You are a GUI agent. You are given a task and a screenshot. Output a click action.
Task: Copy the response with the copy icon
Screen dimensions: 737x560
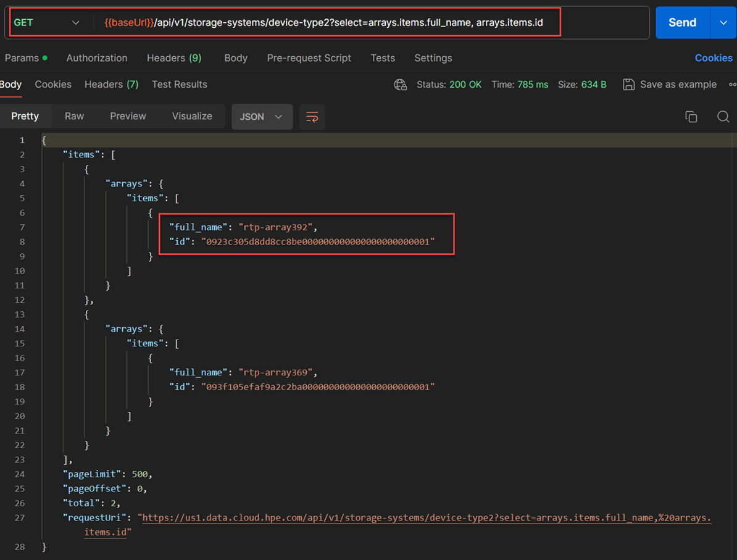tap(691, 117)
